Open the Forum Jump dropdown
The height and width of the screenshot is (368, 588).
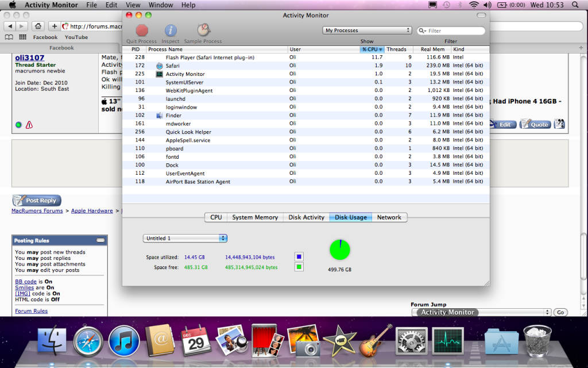click(481, 312)
